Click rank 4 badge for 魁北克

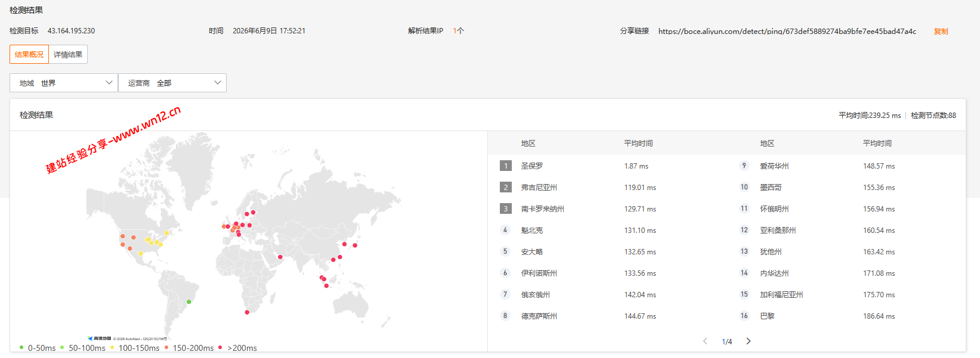tap(505, 230)
